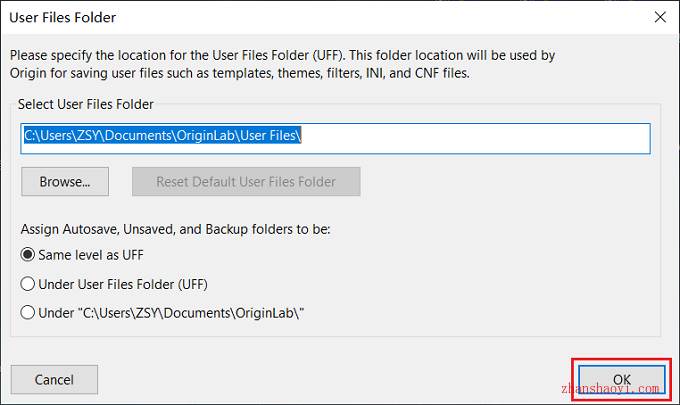Screen dimensions: 680x405
Task: Click the empty space after the folder path
Action: (x=475, y=138)
